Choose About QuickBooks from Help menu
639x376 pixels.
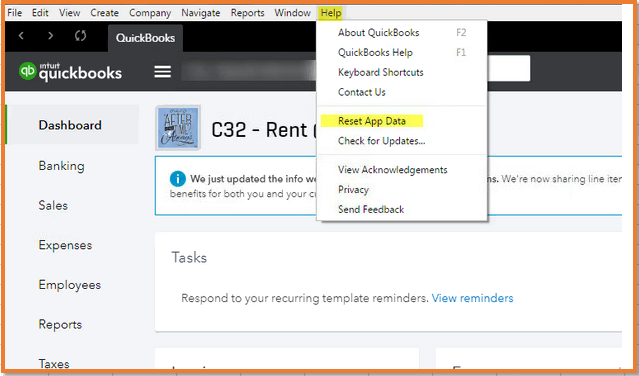[402, 33]
